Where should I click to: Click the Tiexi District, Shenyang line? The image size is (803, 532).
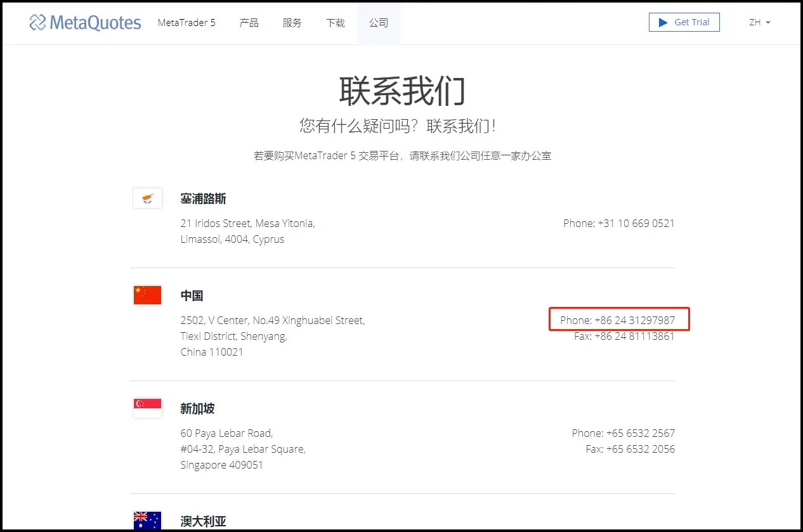coord(233,336)
